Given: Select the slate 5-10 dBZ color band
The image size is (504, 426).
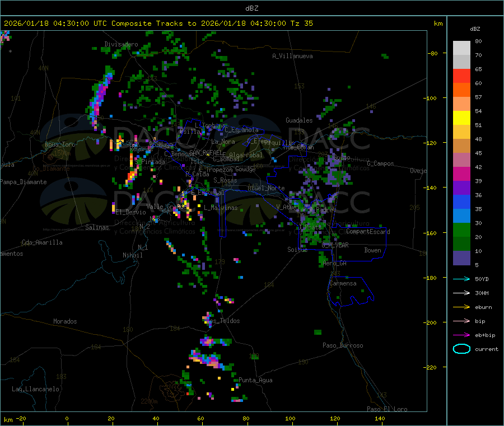Looking at the screenshot, I should pyautogui.click(x=461, y=258).
